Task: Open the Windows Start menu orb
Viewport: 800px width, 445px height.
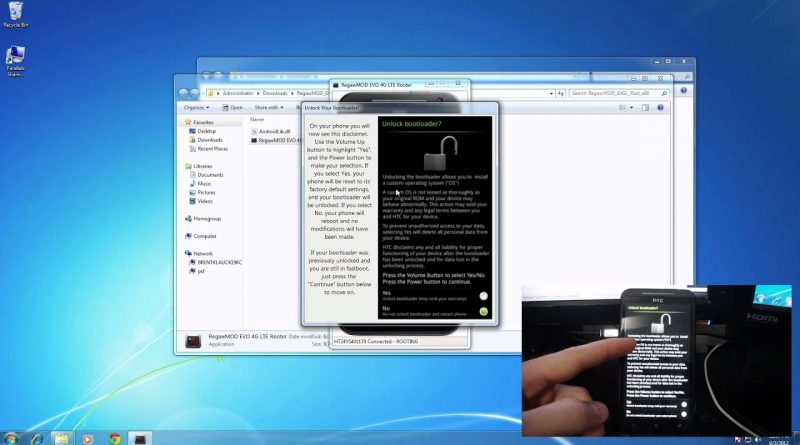Action: tap(10, 438)
